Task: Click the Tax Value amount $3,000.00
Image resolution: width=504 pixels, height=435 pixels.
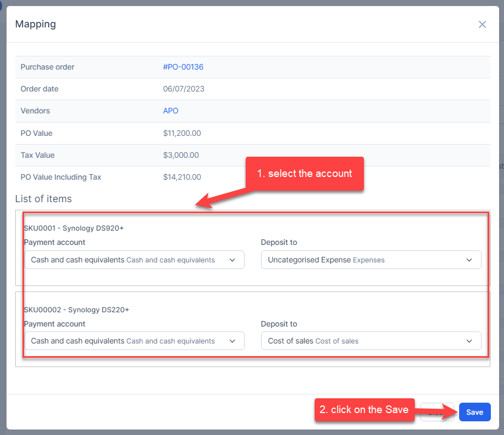Action: 181,155
